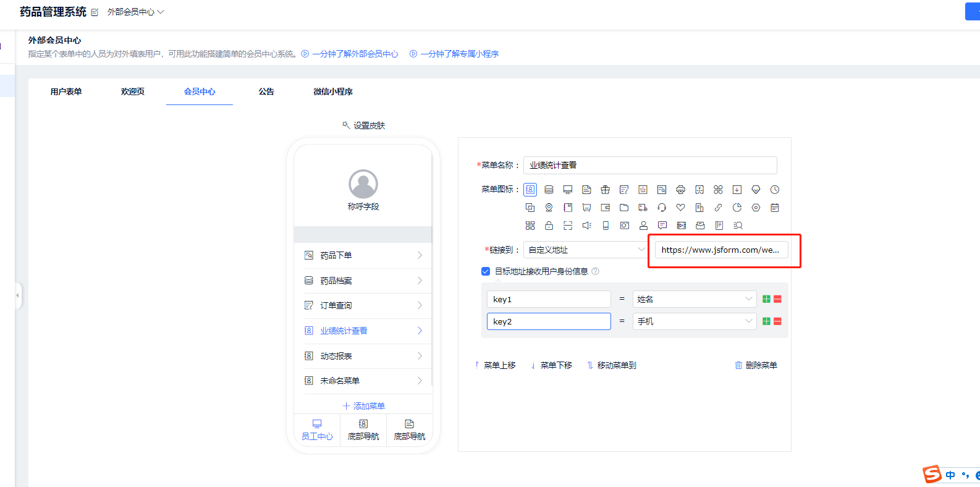Select 药品档案 in the phone preview
This screenshot has height=487, width=980.
pyautogui.click(x=363, y=281)
